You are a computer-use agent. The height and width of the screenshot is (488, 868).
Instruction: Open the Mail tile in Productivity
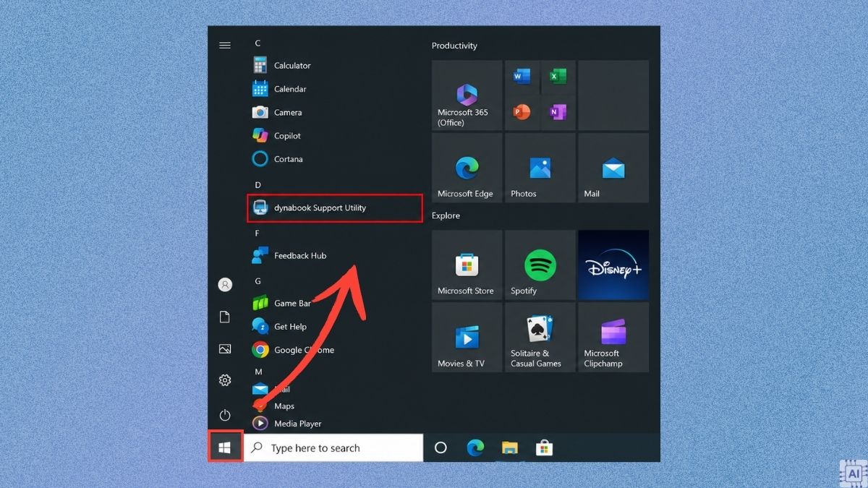613,168
